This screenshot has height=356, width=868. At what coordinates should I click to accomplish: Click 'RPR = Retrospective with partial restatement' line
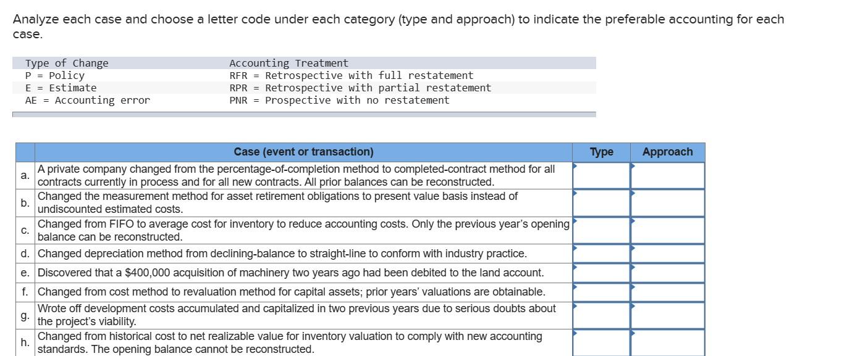pyautogui.click(x=360, y=88)
